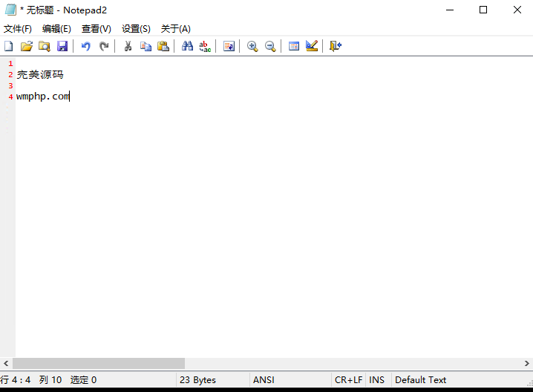The image size is (533, 392).
Task: Click the horizontal scrollbar thumb
Action: (99, 364)
